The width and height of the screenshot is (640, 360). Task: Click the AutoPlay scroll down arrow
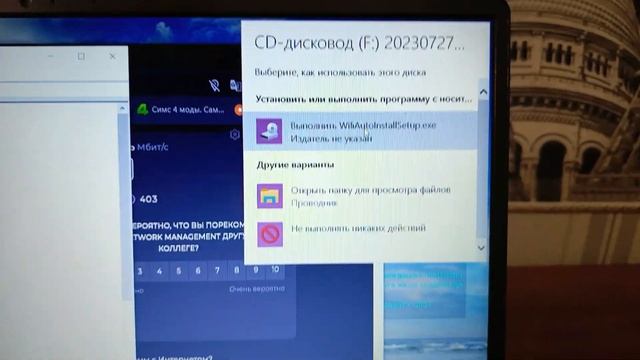(482, 248)
